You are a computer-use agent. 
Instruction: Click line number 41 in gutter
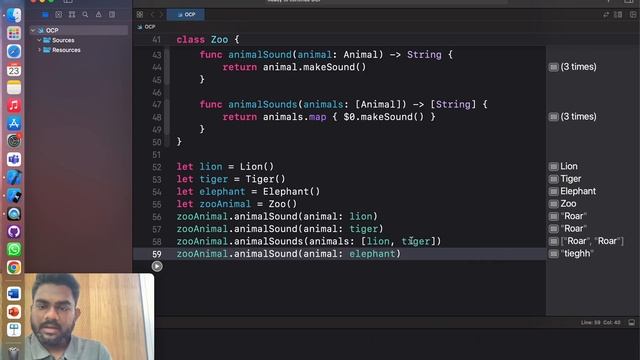click(x=157, y=40)
